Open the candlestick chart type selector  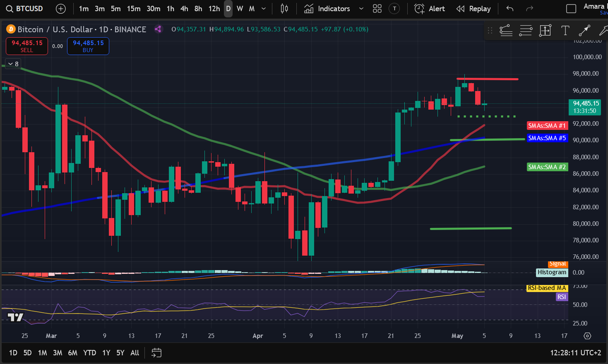284,9
